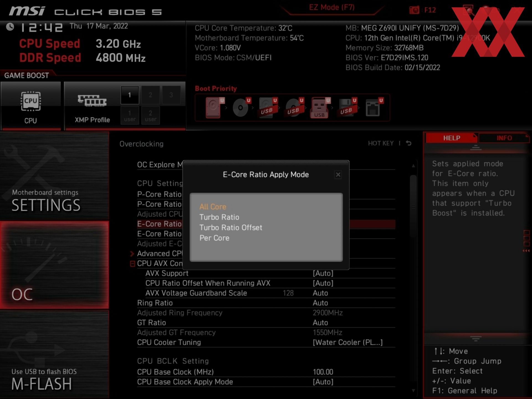Click the right-edge panel expand arrows
This screenshot has height=399, width=532.
[526, 251]
